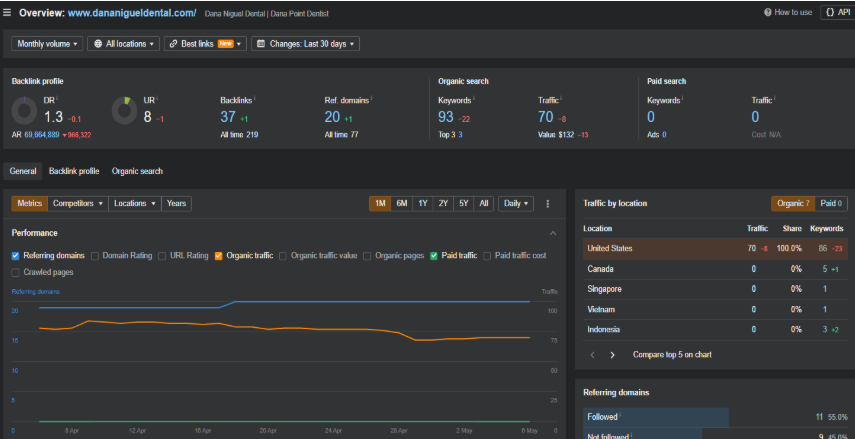Open chart Locations dropdown
This screenshot has width=855, height=439.
[135, 203]
